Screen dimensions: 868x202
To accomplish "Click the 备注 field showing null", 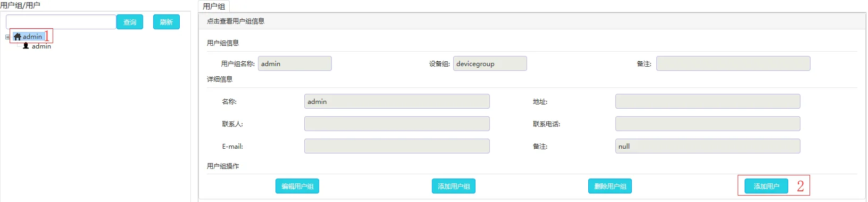I will [707, 146].
